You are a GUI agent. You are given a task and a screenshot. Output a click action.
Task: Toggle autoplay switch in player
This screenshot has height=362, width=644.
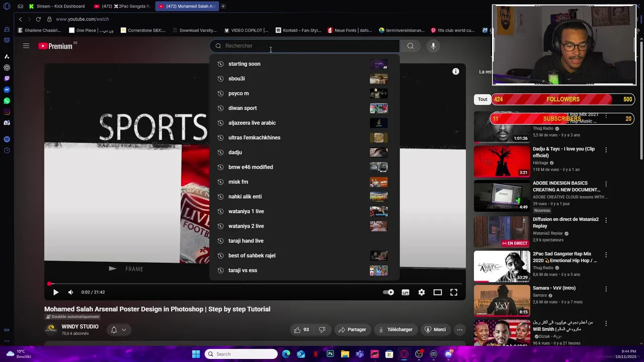click(x=388, y=292)
